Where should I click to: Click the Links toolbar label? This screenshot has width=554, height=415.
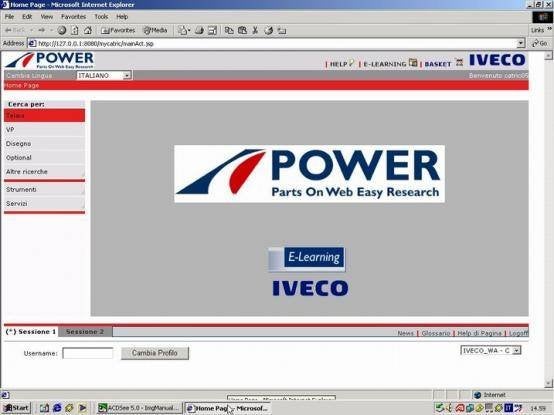tap(537, 30)
